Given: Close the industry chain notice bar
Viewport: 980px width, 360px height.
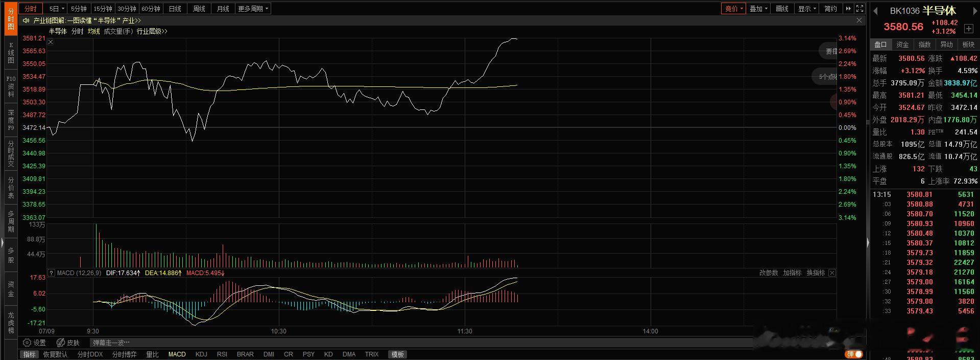Looking at the screenshot, I should [859, 20].
